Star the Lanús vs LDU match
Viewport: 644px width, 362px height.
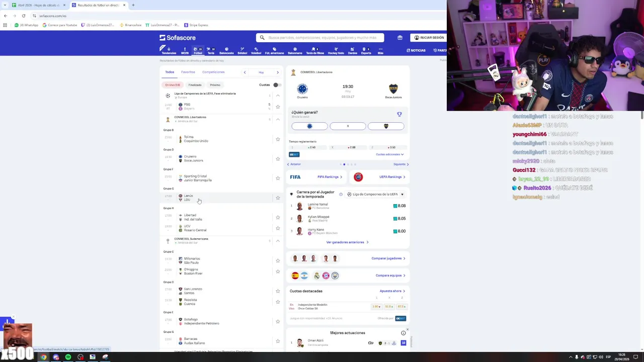click(278, 198)
